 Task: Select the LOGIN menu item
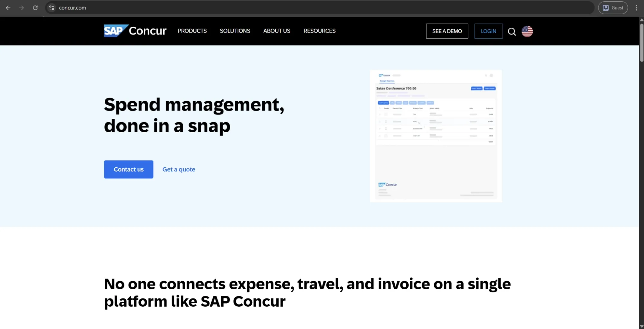click(488, 31)
